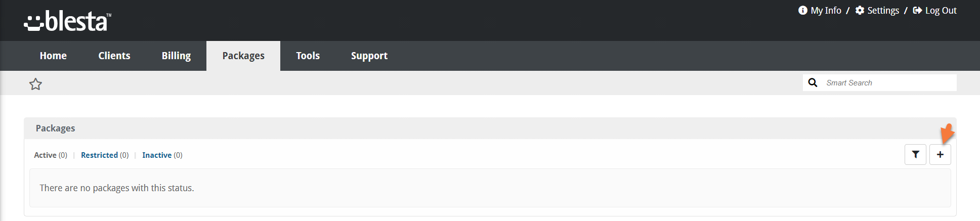Focus the Smart Search field
This screenshot has height=221, width=980.
click(888, 83)
